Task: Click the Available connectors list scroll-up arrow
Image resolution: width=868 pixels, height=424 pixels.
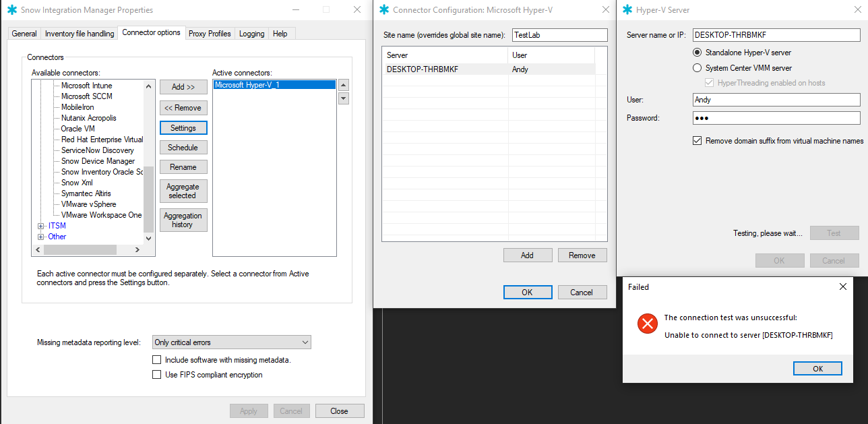Action: (149, 86)
